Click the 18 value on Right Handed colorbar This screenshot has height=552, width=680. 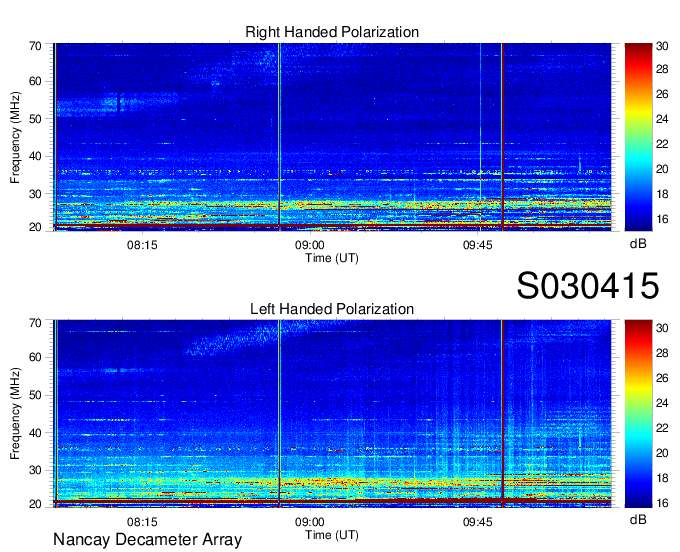coord(662,194)
